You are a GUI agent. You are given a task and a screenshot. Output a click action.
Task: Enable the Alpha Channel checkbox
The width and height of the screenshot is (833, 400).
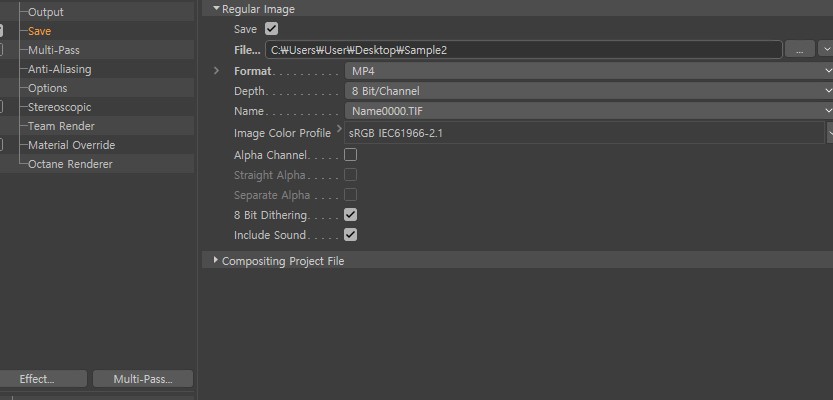tap(350, 155)
